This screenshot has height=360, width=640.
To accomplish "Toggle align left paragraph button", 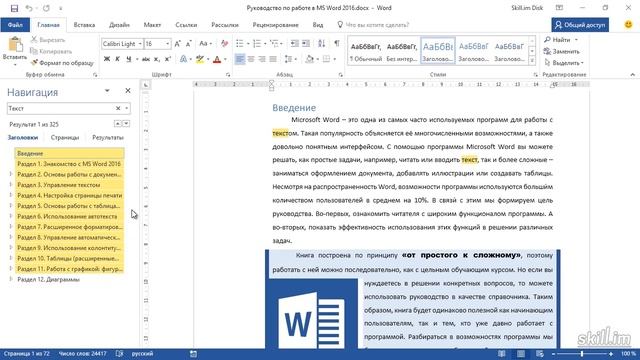I will [240, 60].
